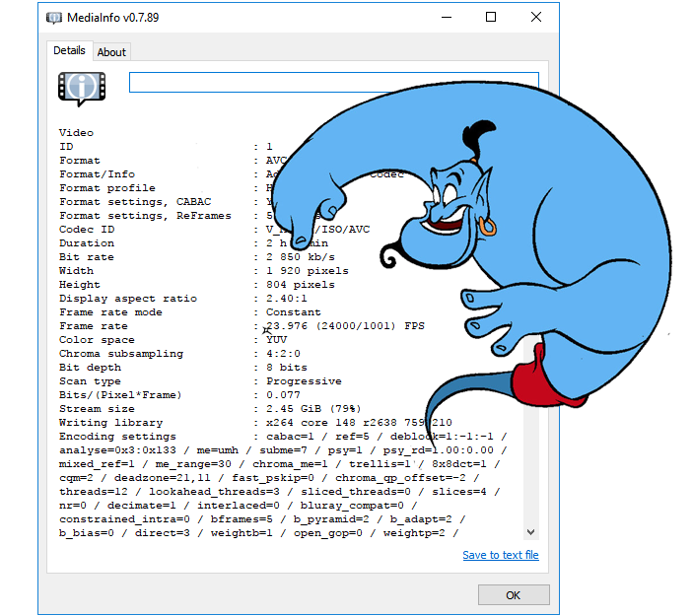Open the Save to text file link
Image resolution: width=692 pixels, height=616 pixels.
point(500,555)
